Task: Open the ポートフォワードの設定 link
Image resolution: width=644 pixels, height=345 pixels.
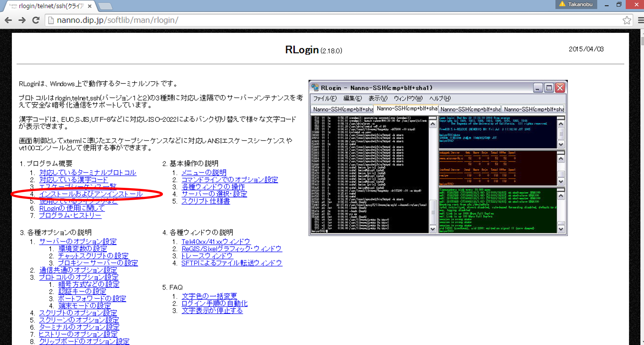Action: [92, 298]
